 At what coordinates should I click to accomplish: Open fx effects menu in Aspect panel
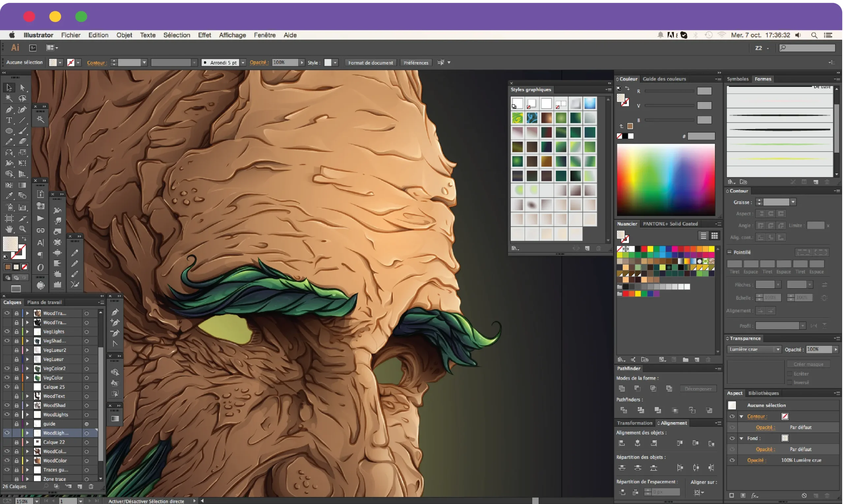(754, 495)
